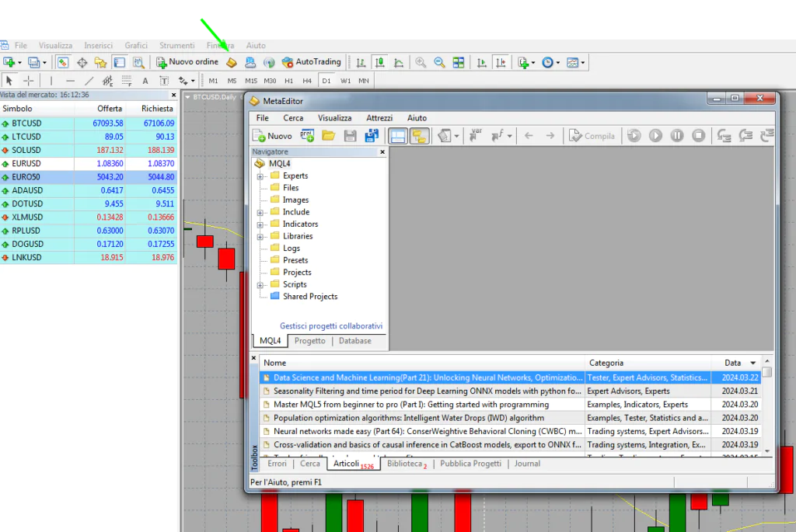This screenshot has width=796, height=532.
Task: Click the Navigator folder-star icon in MetaTrader toolbar
Action: click(100, 62)
